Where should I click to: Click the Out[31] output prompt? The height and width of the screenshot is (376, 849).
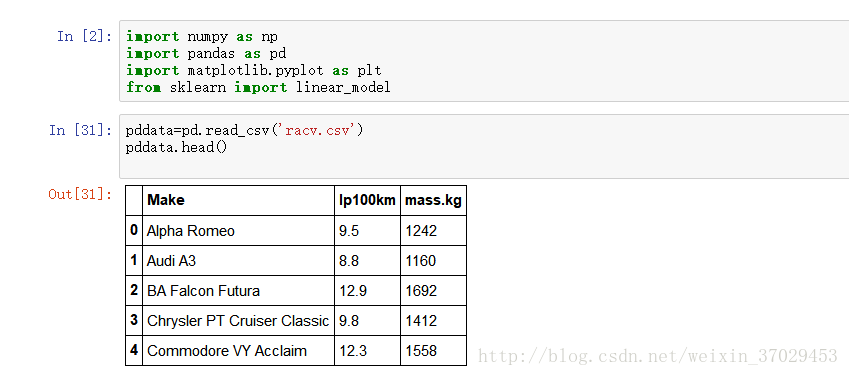81,195
